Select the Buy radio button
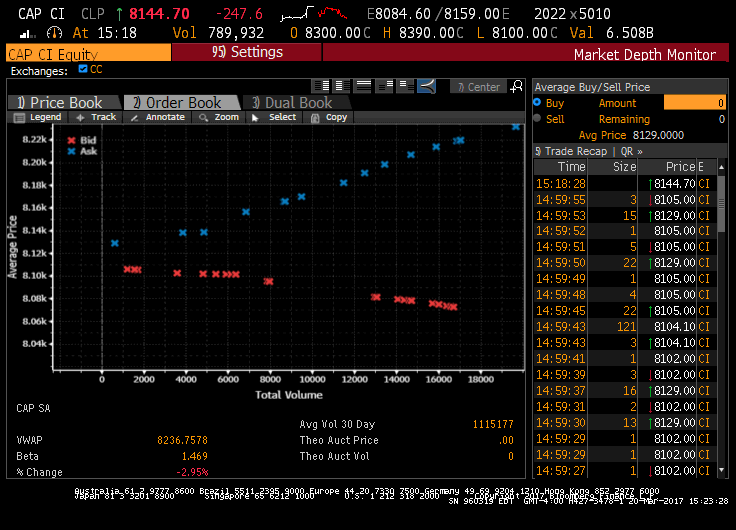The width and height of the screenshot is (736, 530). (x=537, y=102)
